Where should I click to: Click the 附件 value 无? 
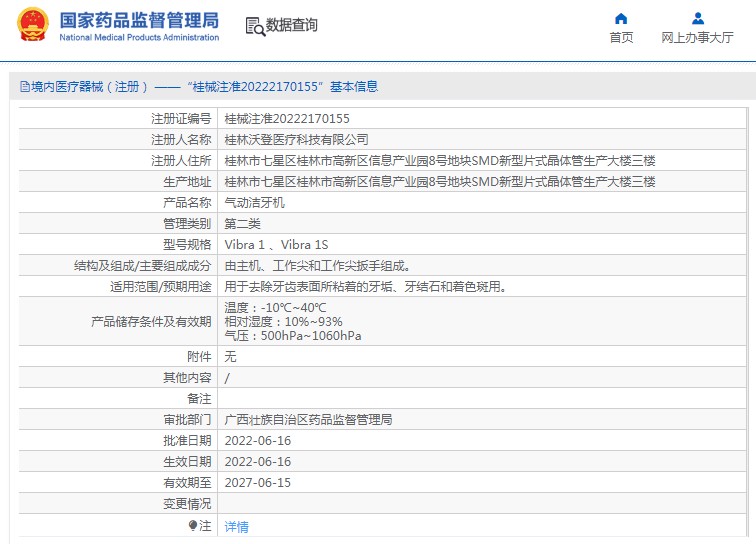pyautogui.click(x=230, y=356)
